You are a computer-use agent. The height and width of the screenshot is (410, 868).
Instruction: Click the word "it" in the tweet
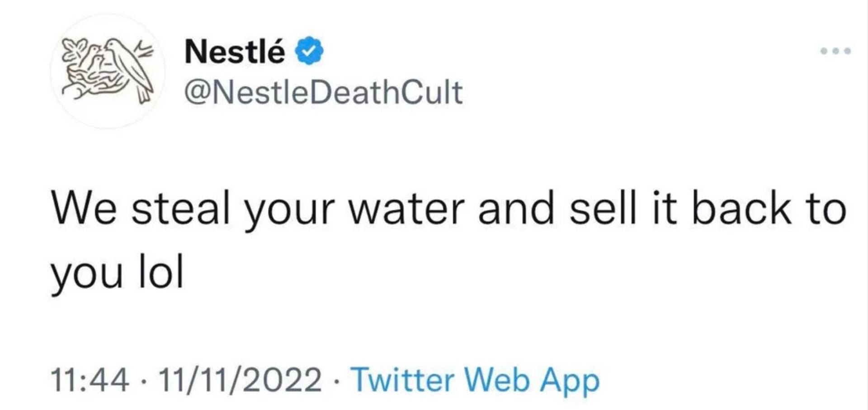pos(665,208)
